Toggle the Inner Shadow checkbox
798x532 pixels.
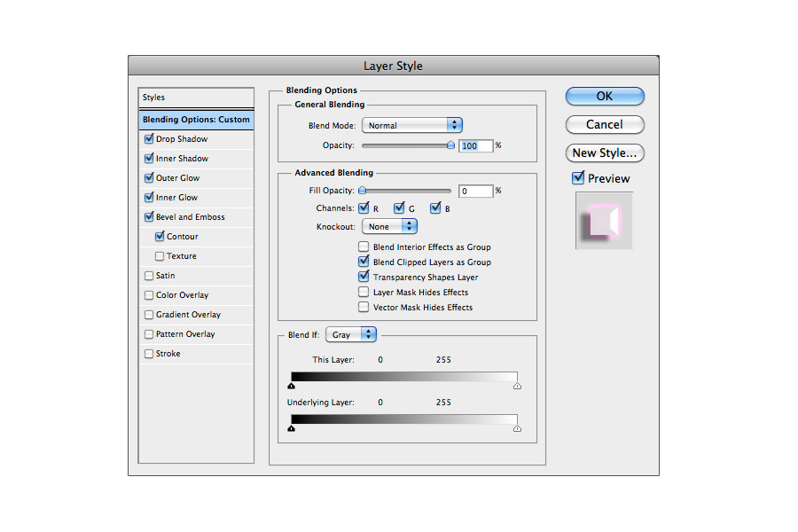tap(149, 159)
